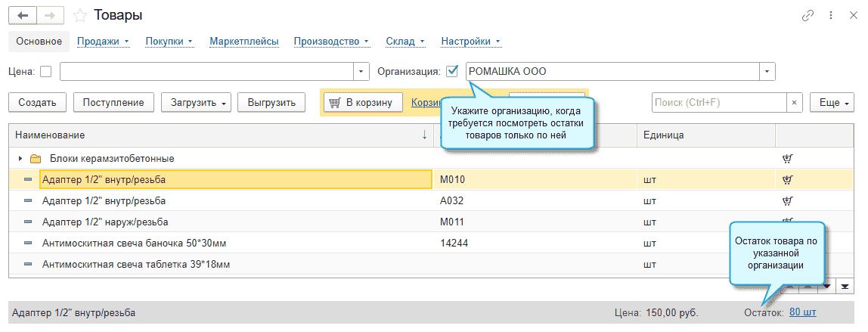This screenshot has width=868, height=332.
Task: Click into the Поиск (Ctrl+F) search field
Action: click(x=719, y=102)
